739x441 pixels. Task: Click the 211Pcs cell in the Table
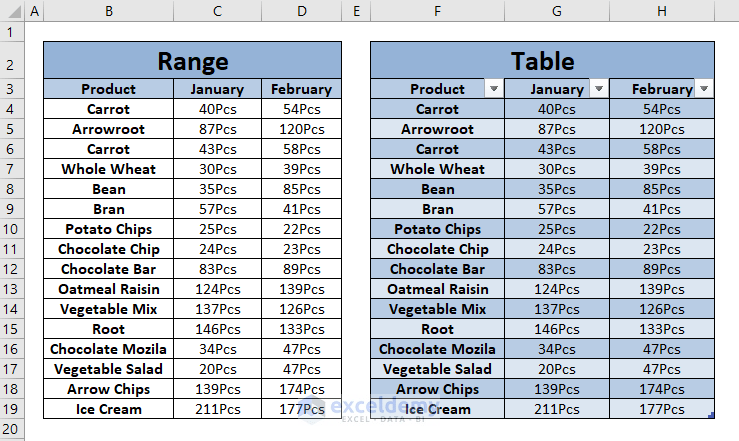coord(557,409)
